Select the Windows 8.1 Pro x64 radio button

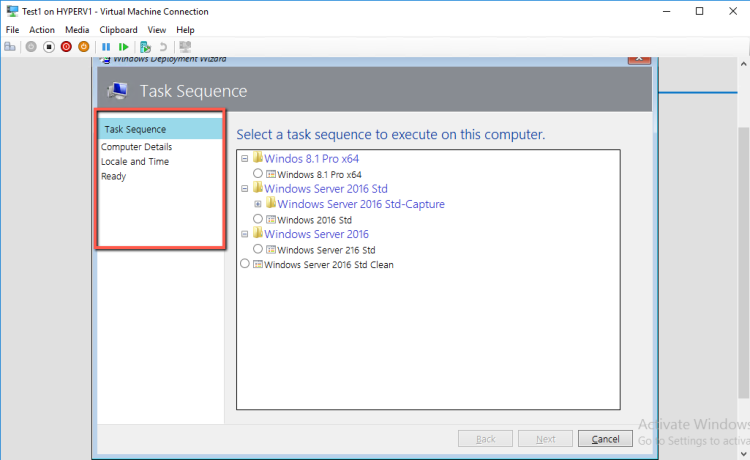pos(258,173)
